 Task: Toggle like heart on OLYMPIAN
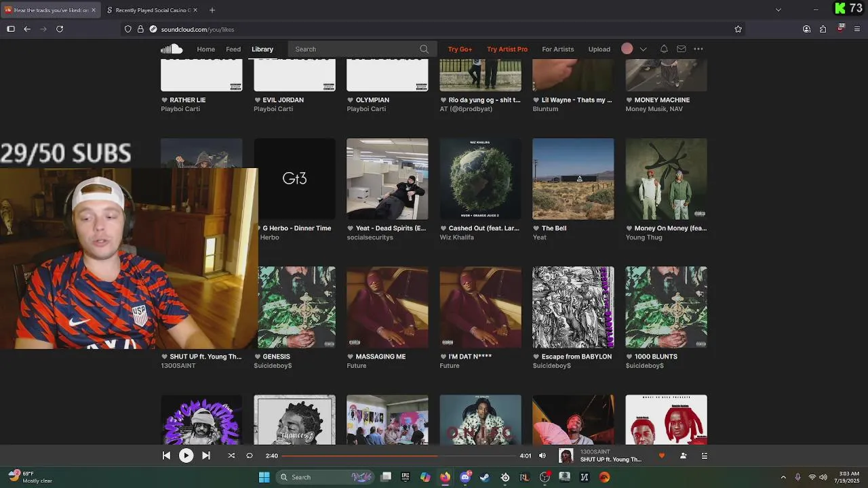(350, 100)
